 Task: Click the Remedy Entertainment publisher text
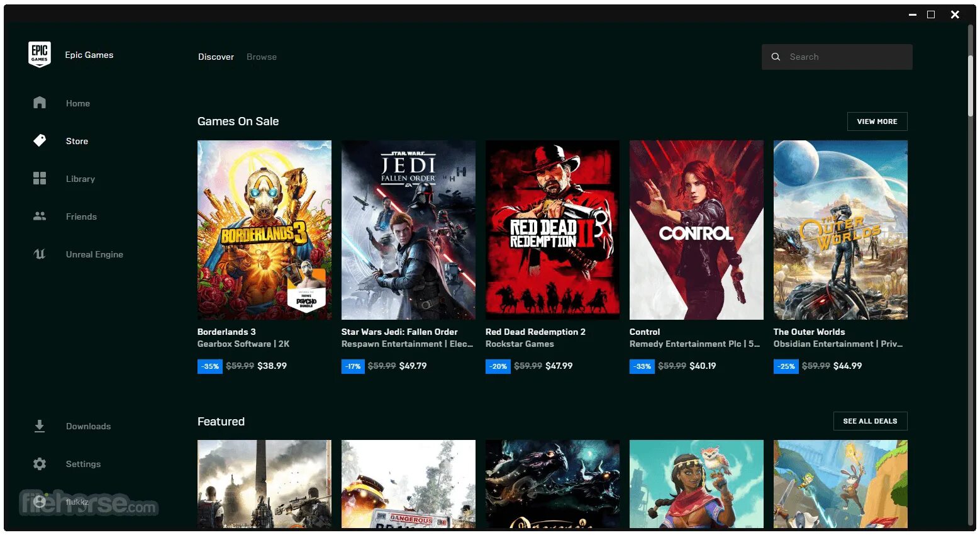(x=694, y=344)
